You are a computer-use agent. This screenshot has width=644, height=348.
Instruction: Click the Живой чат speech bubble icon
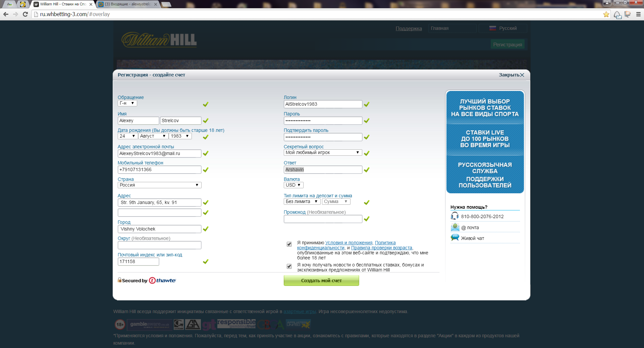(x=455, y=238)
